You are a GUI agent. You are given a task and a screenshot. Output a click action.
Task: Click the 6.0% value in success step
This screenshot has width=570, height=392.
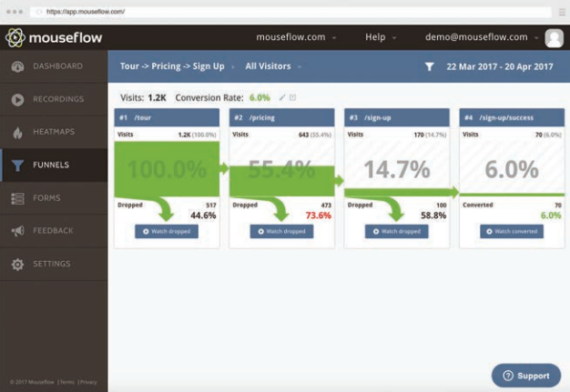click(512, 169)
